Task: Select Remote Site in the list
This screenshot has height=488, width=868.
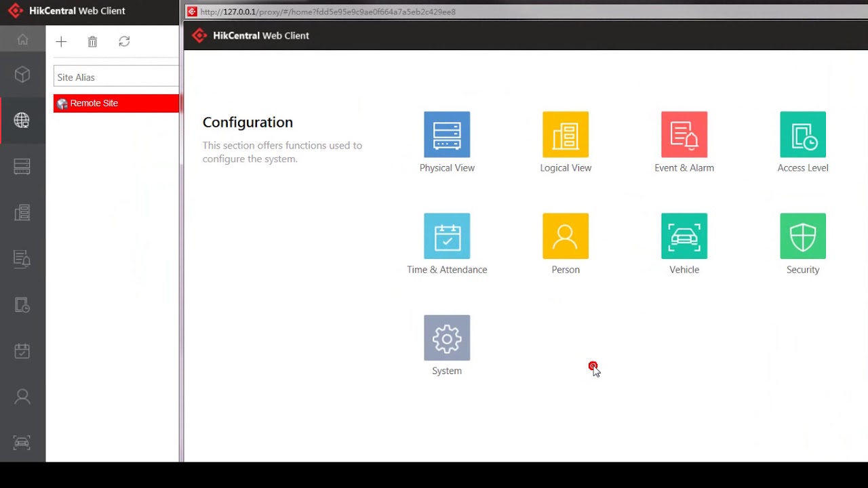Action: pos(116,103)
